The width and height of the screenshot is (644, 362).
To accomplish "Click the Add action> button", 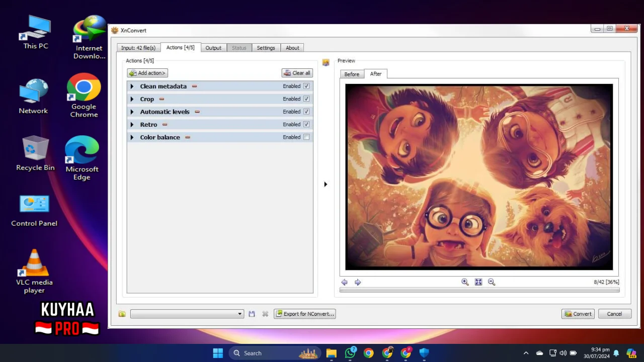I will [147, 73].
